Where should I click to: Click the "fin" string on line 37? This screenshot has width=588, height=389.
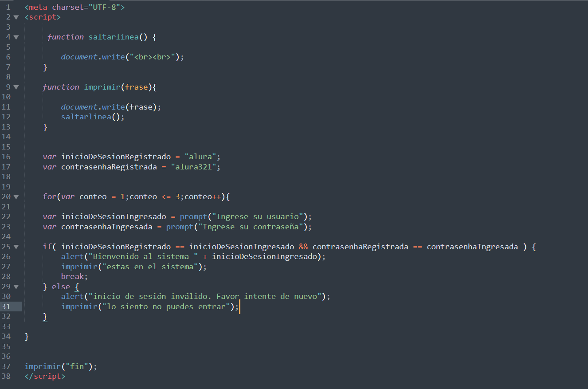pyautogui.click(x=77, y=366)
